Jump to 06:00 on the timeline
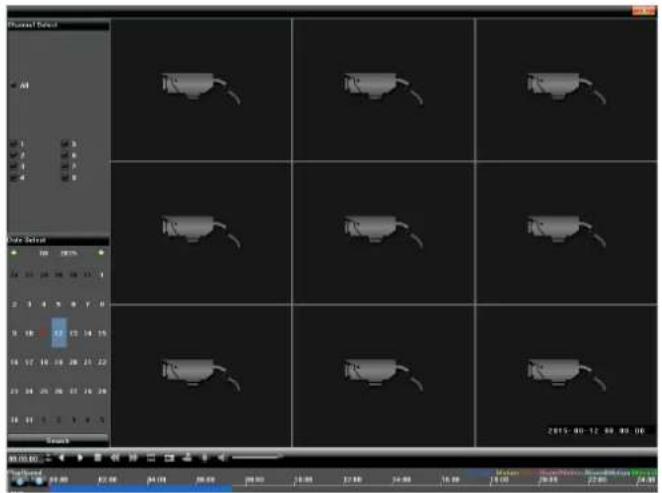The image size is (662, 493). (206, 480)
